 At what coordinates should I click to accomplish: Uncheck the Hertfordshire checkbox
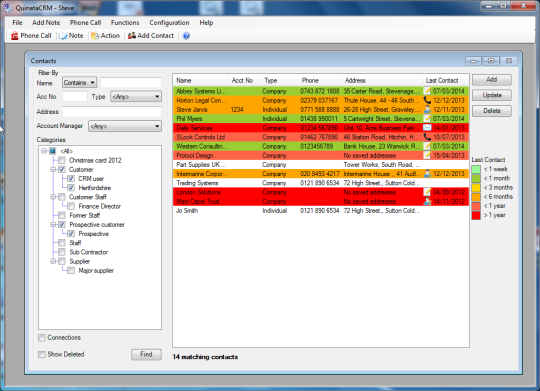[71, 188]
